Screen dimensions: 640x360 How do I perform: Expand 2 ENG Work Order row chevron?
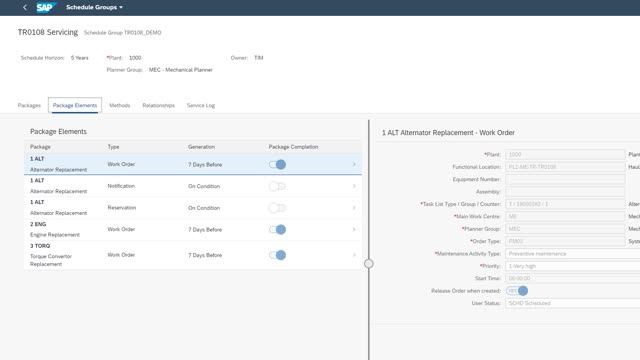click(x=354, y=229)
